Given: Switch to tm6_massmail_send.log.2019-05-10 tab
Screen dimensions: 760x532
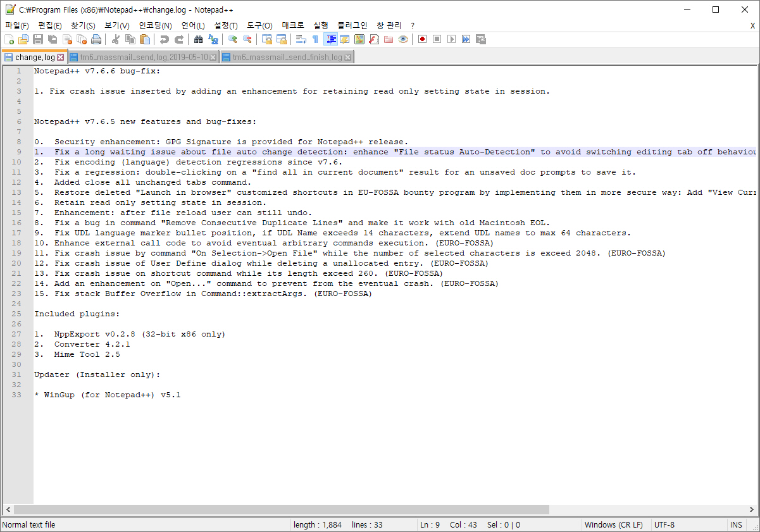Looking at the screenshot, I should (143, 57).
